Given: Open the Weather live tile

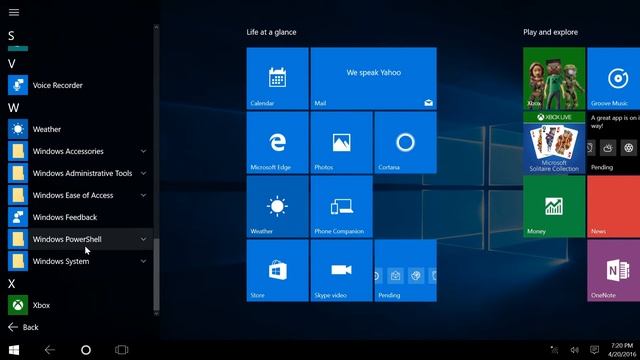Looking at the screenshot, I should (x=278, y=207).
